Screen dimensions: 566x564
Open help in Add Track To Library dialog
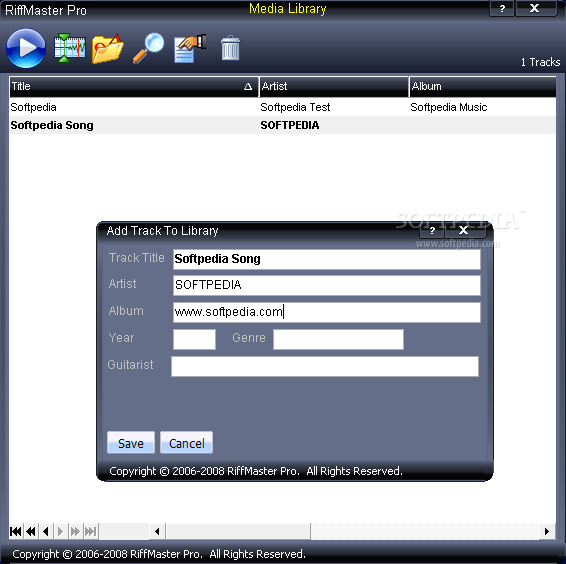click(432, 230)
